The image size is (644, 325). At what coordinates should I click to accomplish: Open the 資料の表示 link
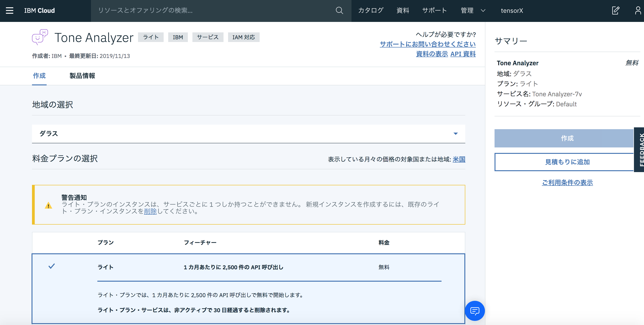(432, 54)
